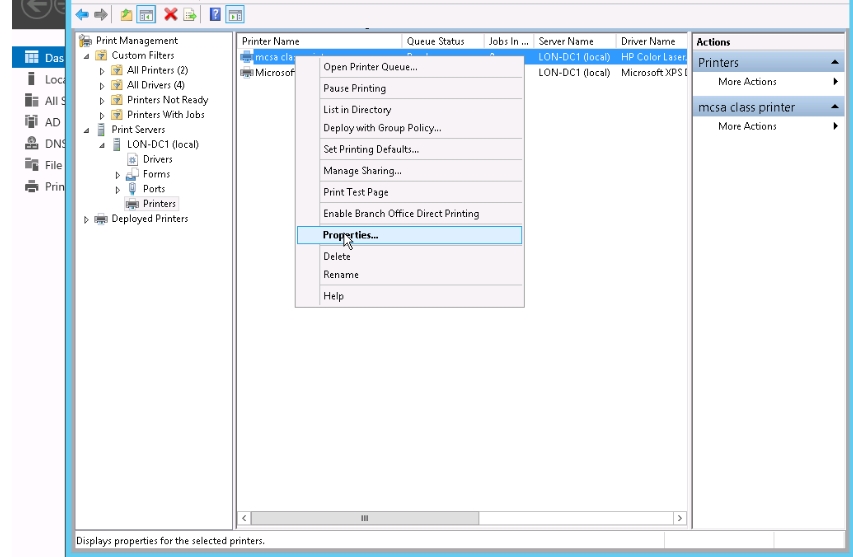This screenshot has height=557, width=853.
Task: Choose List in Directory menu entry
Action: point(409,109)
